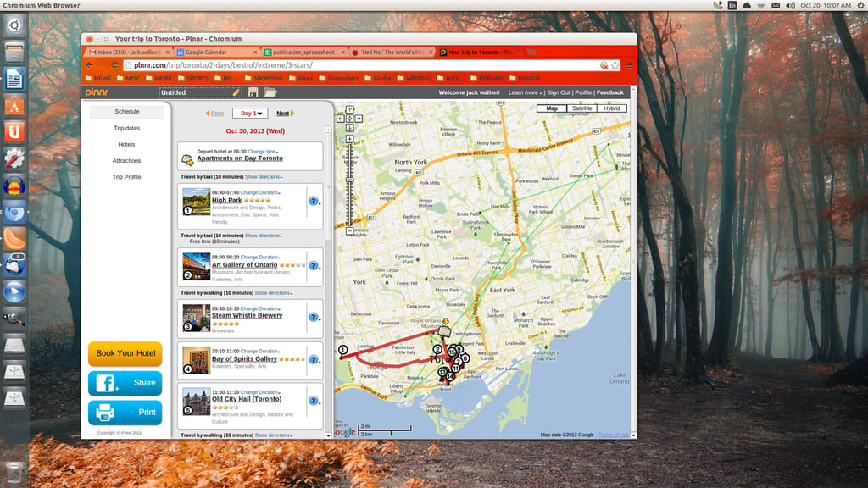The width and height of the screenshot is (868, 488).
Task: Click the question mark icon for Bay of Spirits Gallery
Action: tap(314, 359)
